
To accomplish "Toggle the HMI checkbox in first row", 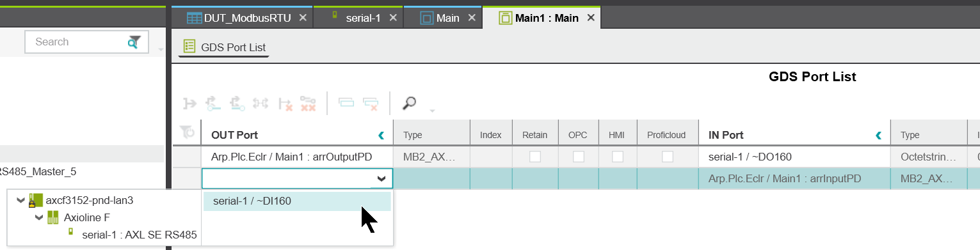I will (x=618, y=157).
